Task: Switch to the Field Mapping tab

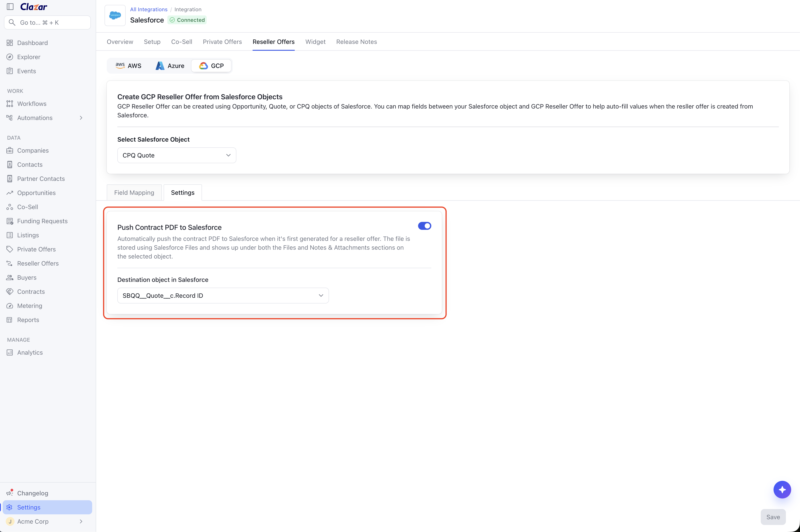Action: coord(134,193)
